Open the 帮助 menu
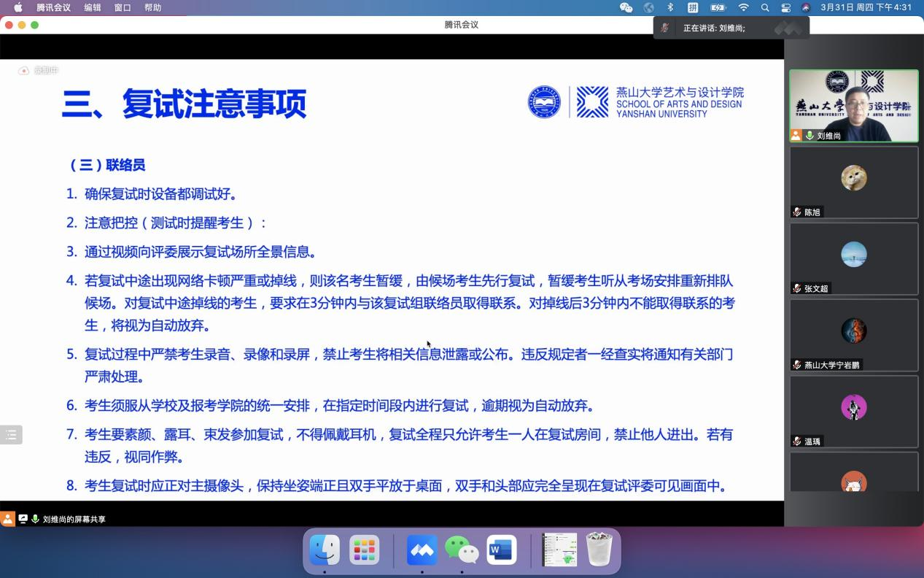This screenshot has height=578, width=924. [152, 7]
